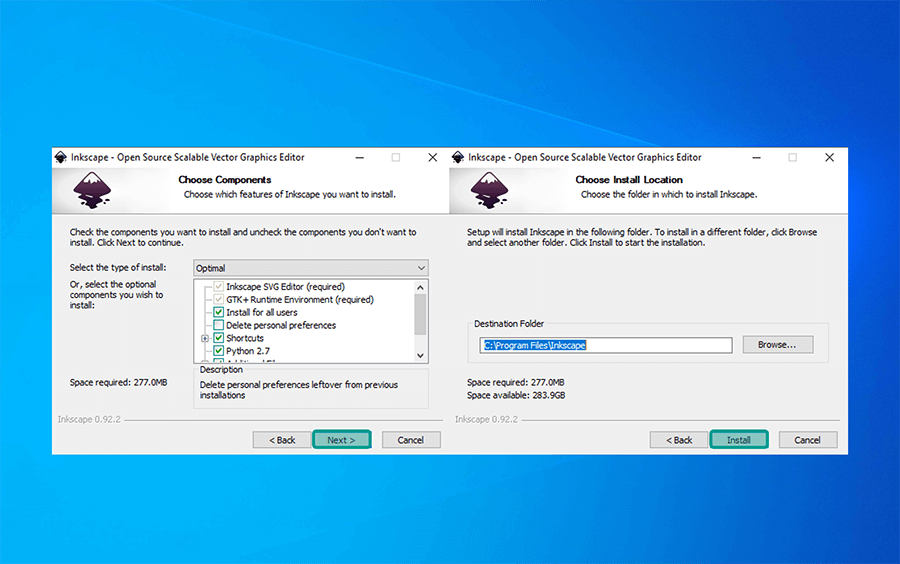Minimize the Choose Install Location window
The image size is (900, 564).
pos(757,157)
